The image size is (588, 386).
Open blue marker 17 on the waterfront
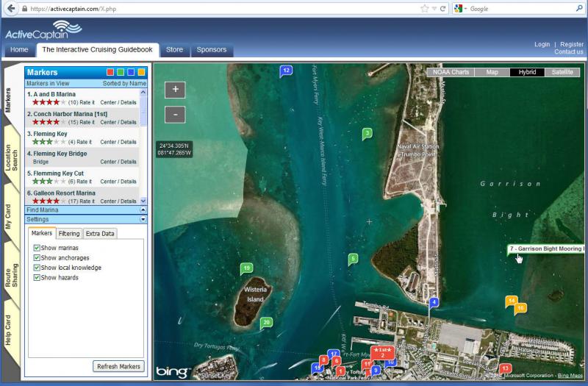pyautogui.click(x=333, y=354)
